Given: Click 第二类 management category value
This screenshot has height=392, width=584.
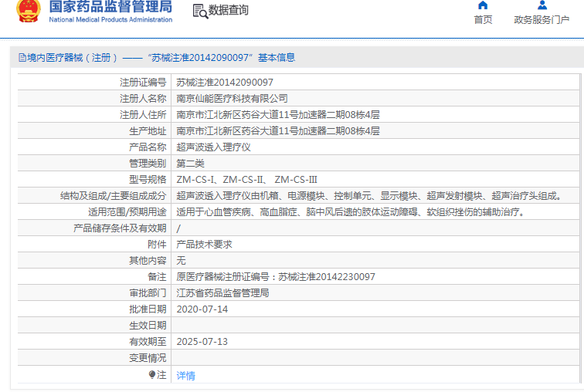Looking at the screenshot, I should pyautogui.click(x=190, y=164).
